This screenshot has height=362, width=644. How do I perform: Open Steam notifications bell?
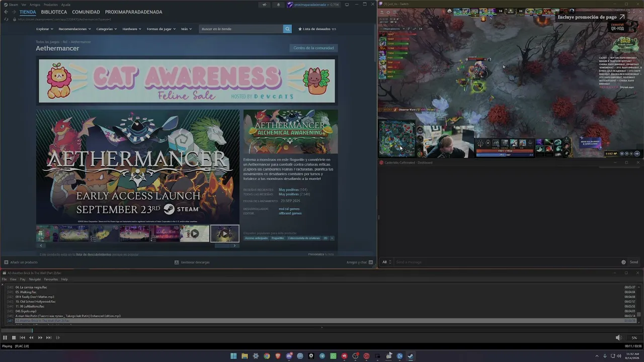click(x=278, y=5)
